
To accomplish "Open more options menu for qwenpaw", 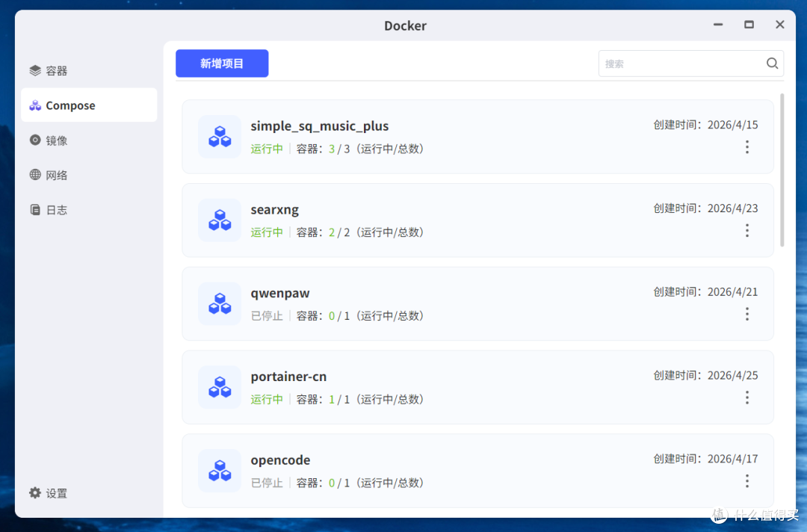I will [747, 314].
